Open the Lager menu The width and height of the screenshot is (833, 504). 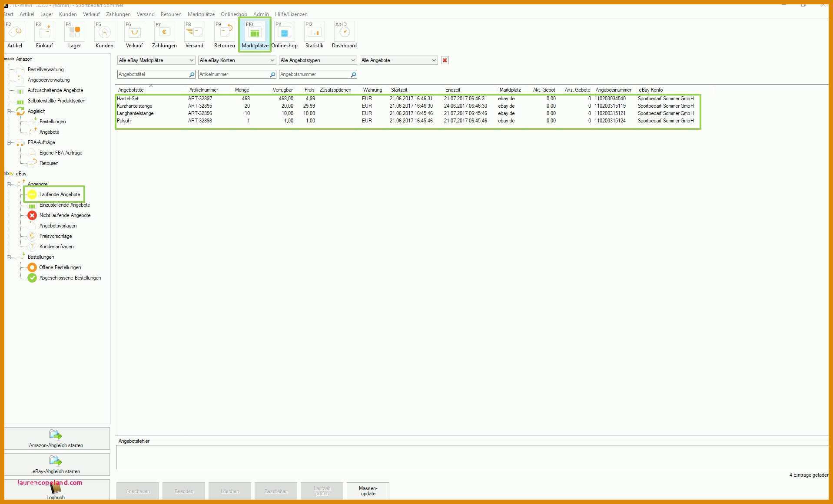click(x=46, y=14)
